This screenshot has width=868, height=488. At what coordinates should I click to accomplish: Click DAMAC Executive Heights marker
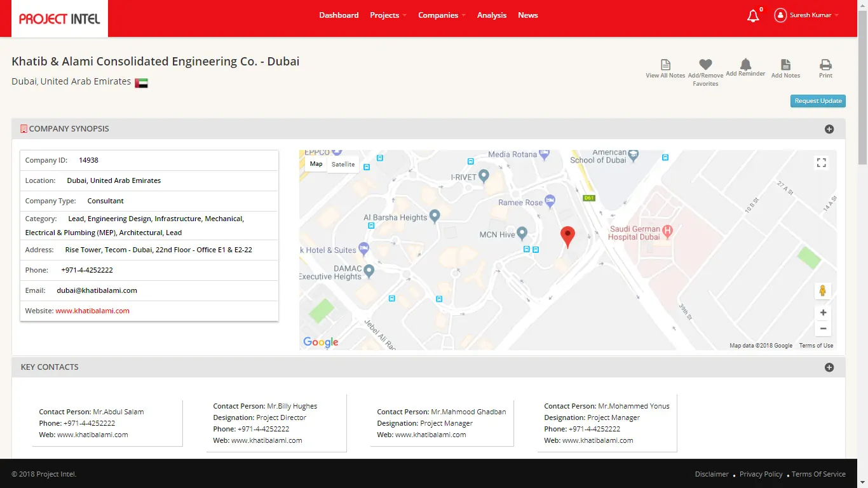pos(369,271)
